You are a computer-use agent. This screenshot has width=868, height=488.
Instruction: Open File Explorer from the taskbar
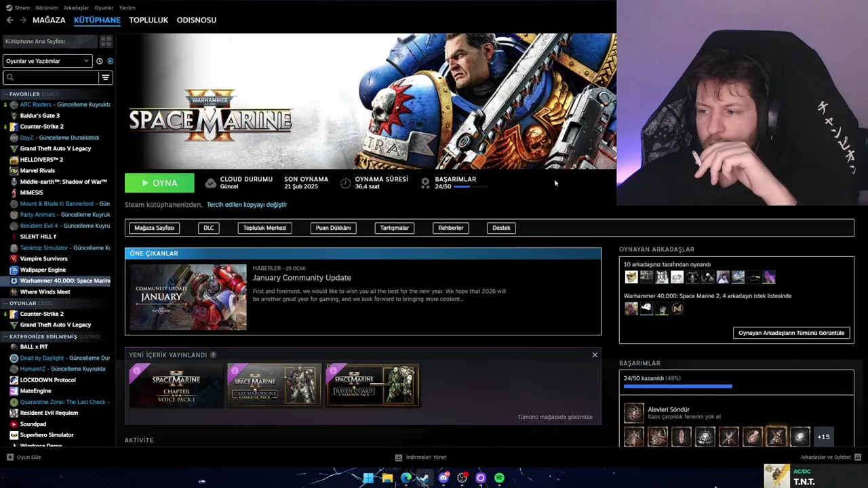pos(387,478)
